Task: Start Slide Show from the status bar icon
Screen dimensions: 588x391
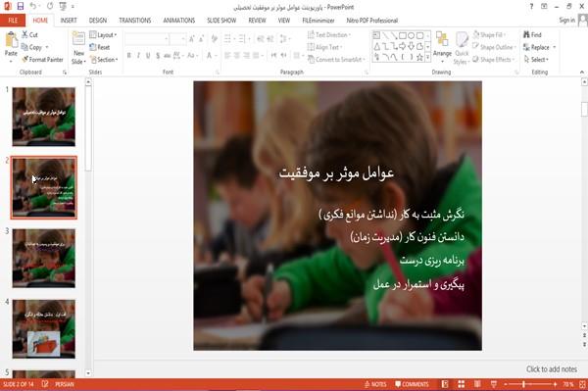Action: click(x=494, y=384)
